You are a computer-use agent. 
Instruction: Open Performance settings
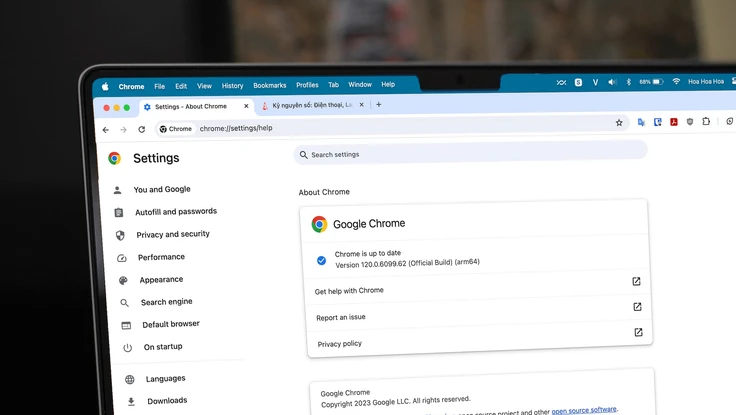pos(161,257)
